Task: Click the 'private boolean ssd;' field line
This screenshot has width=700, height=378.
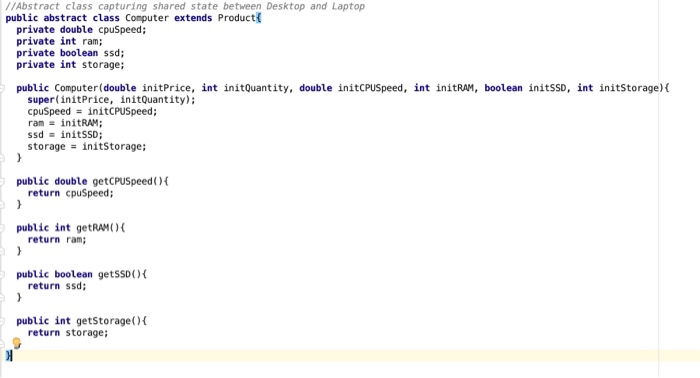Action: 71,53
